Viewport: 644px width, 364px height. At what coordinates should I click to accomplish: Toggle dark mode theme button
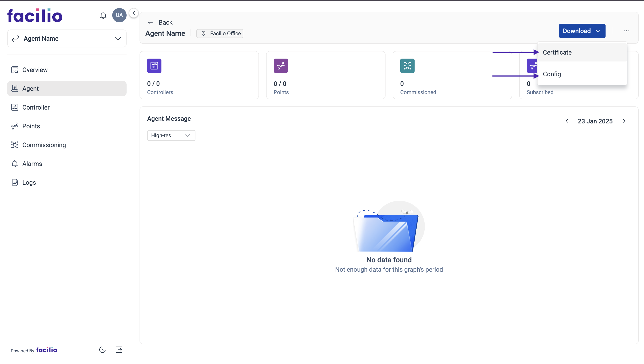pyautogui.click(x=102, y=350)
